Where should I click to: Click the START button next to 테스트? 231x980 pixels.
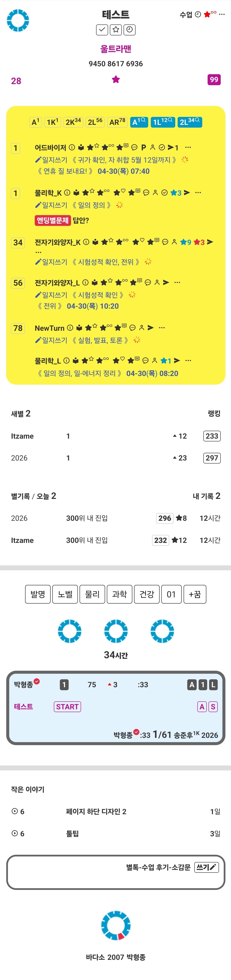(67, 707)
